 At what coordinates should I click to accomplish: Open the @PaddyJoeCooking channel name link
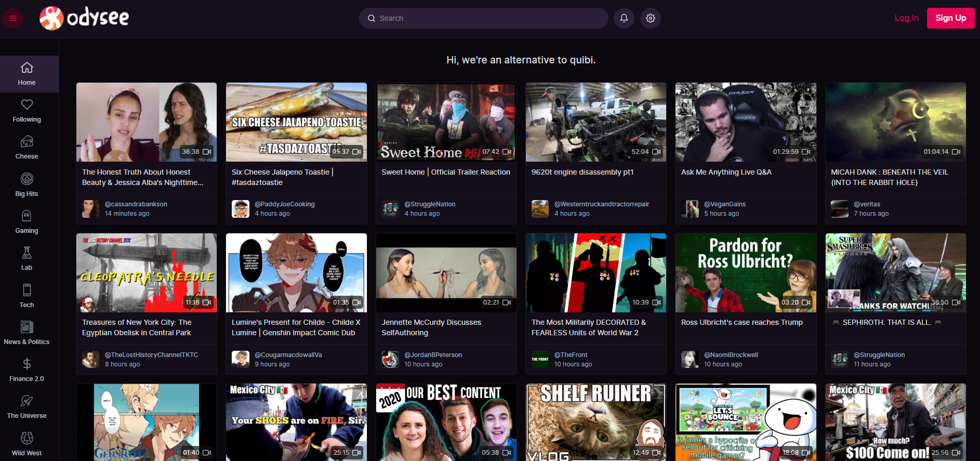[285, 204]
